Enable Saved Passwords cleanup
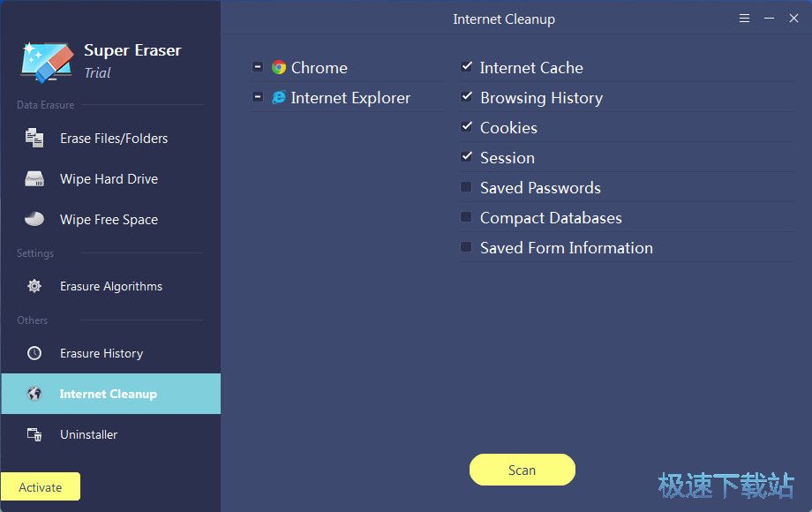Screen dimensions: 812x512 tap(466, 187)
